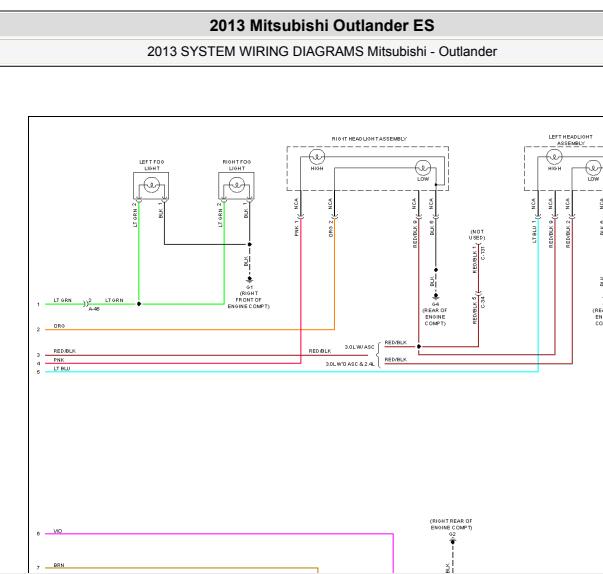Image resolution: width=603 pixels, height=574 pixels.
Task: Click the "LT BLU 1" vertical wire label
Action: click(534, 232)
